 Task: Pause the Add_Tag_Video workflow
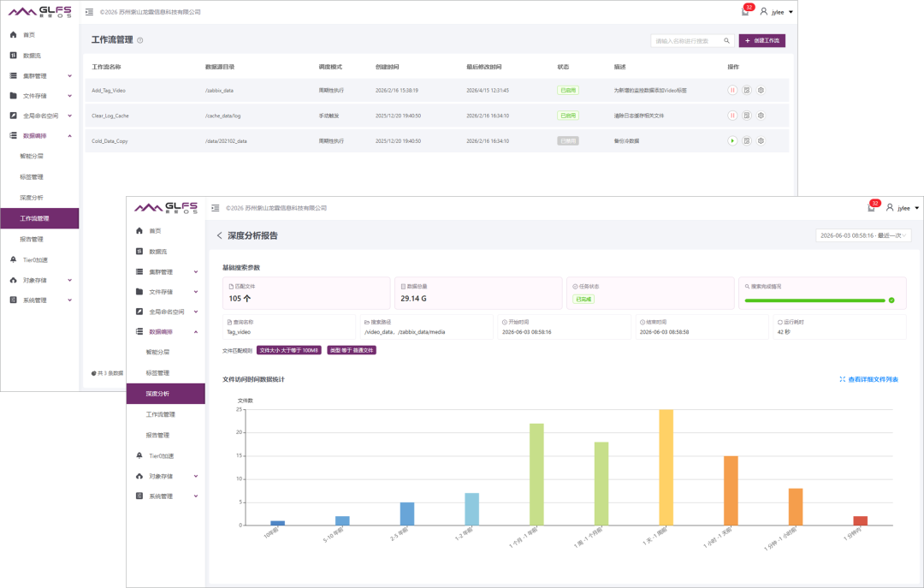pyautogui.click(x=731, y=90)
